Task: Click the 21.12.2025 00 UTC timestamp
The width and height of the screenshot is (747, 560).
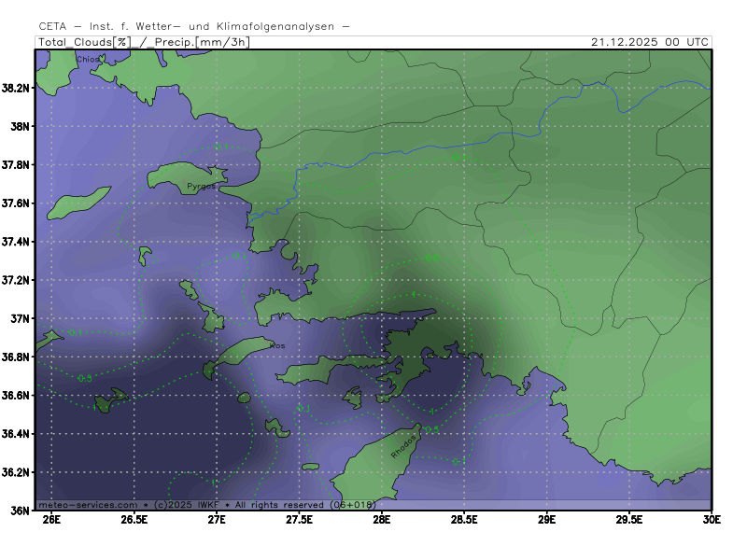Action: pyautogui.click(x=650, y=42)
